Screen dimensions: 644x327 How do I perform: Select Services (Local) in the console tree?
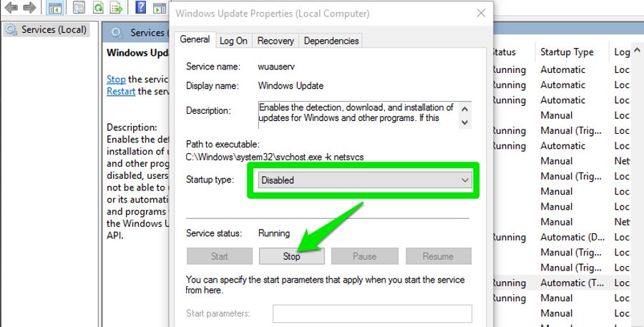[x=47, y=29]
